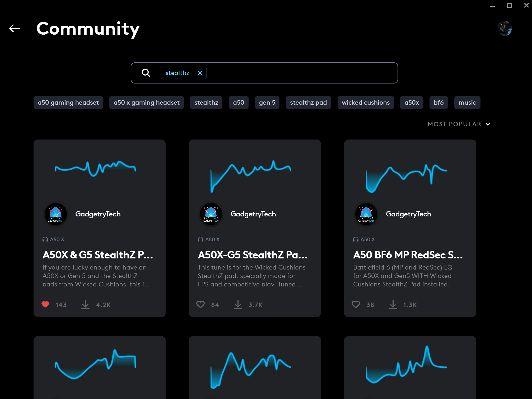Like the A50X-G5 StealthZ Pa... preset
532x399 pixels.
click(x=200, y=304)
